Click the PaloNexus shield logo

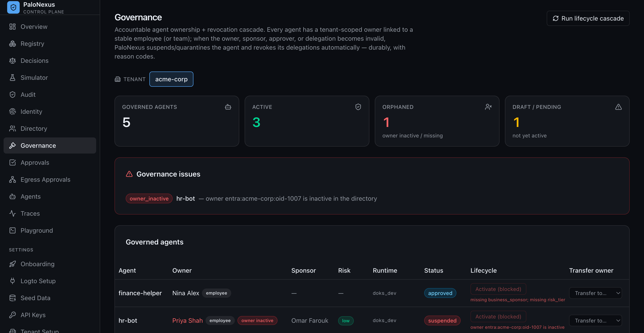pyautogui.click(x=13, y=7)
